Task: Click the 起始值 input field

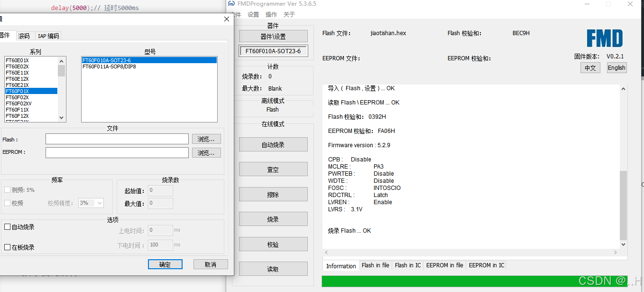Action: coord(160,190)
